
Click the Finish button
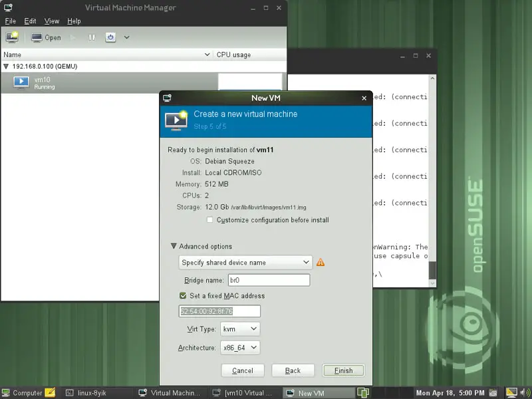click(342, 370)
